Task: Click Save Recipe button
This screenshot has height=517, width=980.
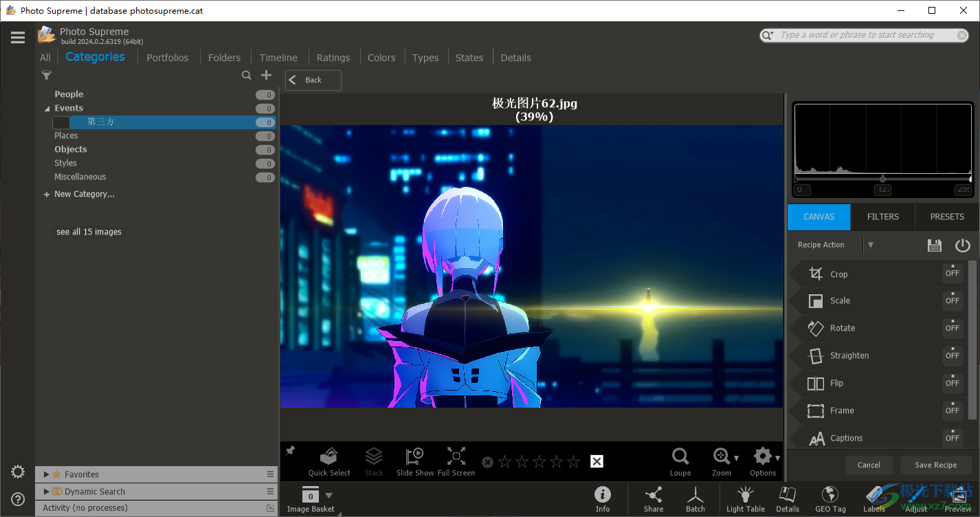Action: [x=935, y=465]
